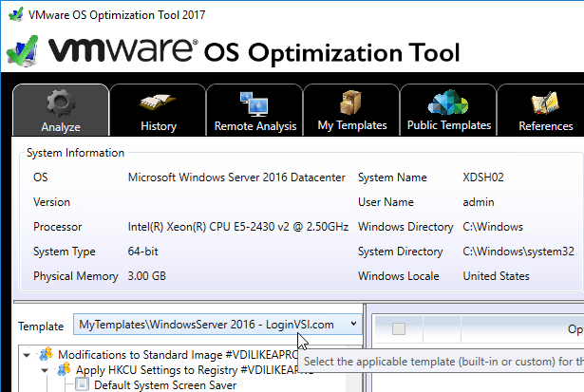Select Modifications to Standard Image tree row

pyautogui.click(x=178, y=355)
